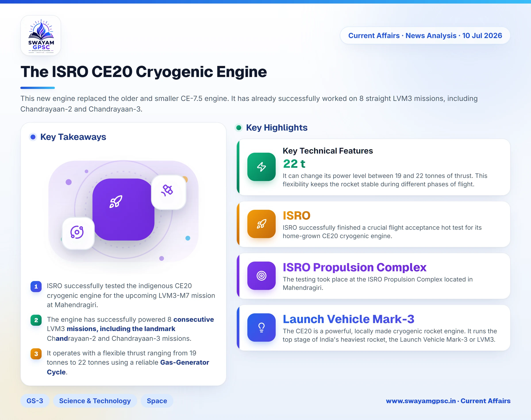Select the Space tag
The height and width of the screenshot is (420, 531).
[x=157, y=401]
